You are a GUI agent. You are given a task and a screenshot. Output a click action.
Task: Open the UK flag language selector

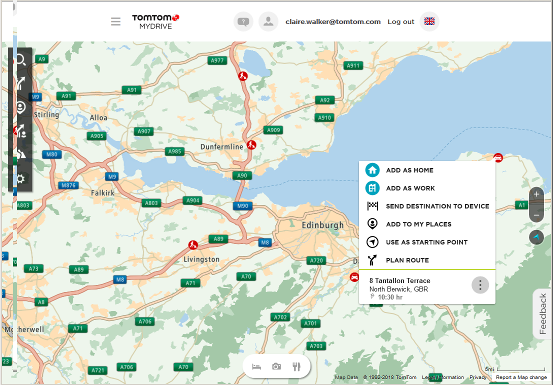(x=429, y=22)
